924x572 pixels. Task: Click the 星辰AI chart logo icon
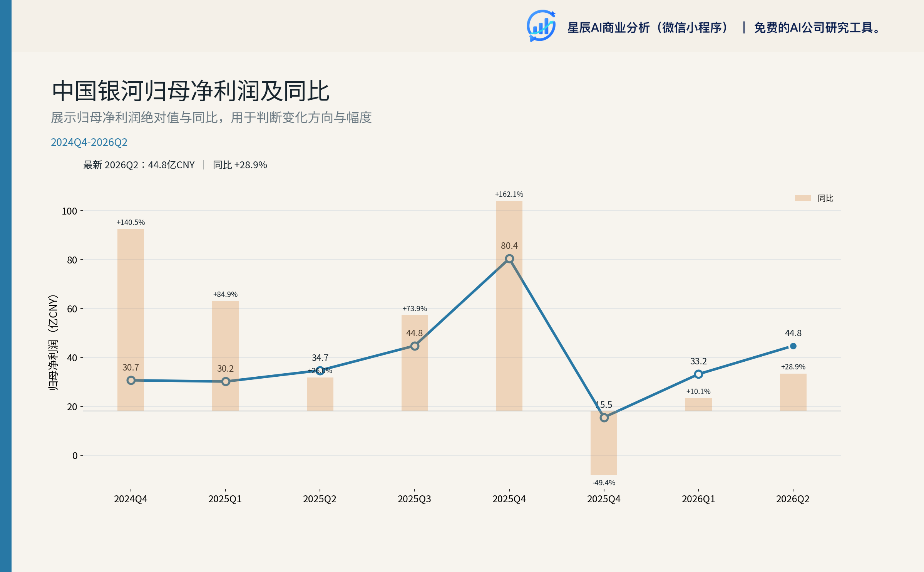541,26
